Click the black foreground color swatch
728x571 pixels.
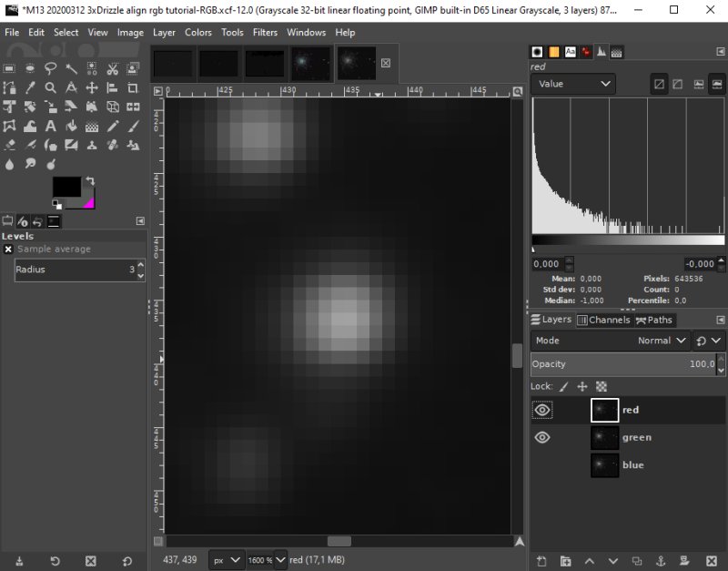click(x=66, y=187)
